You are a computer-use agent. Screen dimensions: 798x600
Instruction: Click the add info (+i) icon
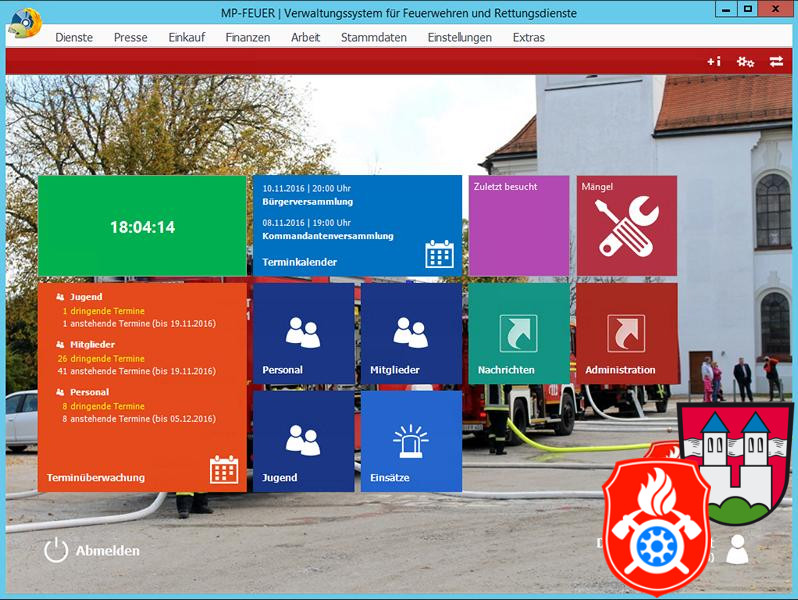pos(714,62)
